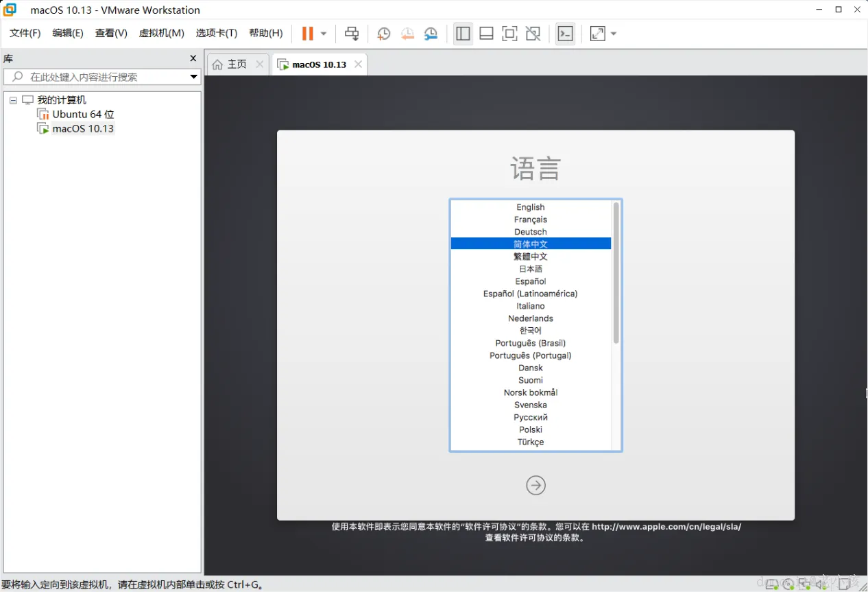Click the hard disk status bar icon
Image resolution: width=868 pixels, height=592 pixels.
tap(773, 584)
